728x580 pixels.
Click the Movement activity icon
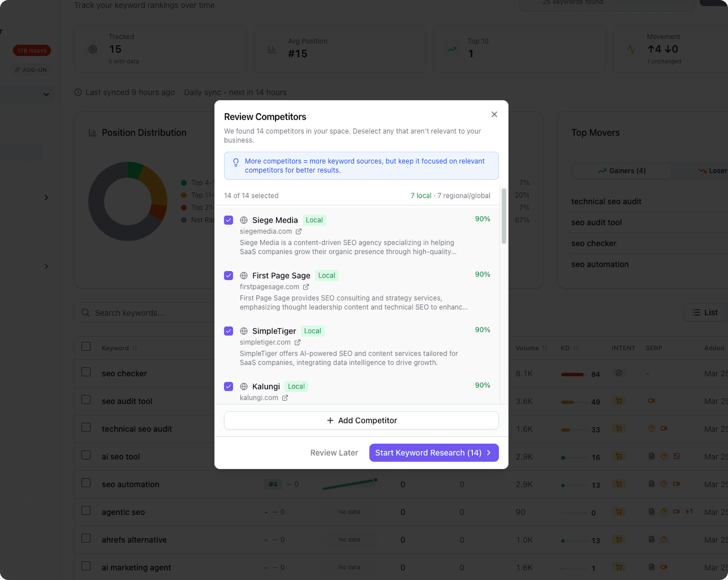630,49
